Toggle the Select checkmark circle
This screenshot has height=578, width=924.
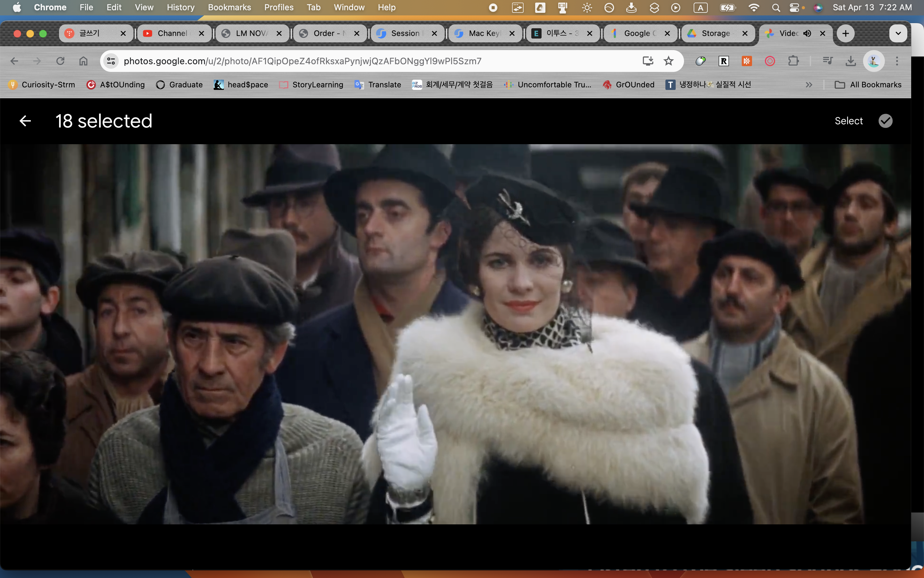click(x=885, y=121)
